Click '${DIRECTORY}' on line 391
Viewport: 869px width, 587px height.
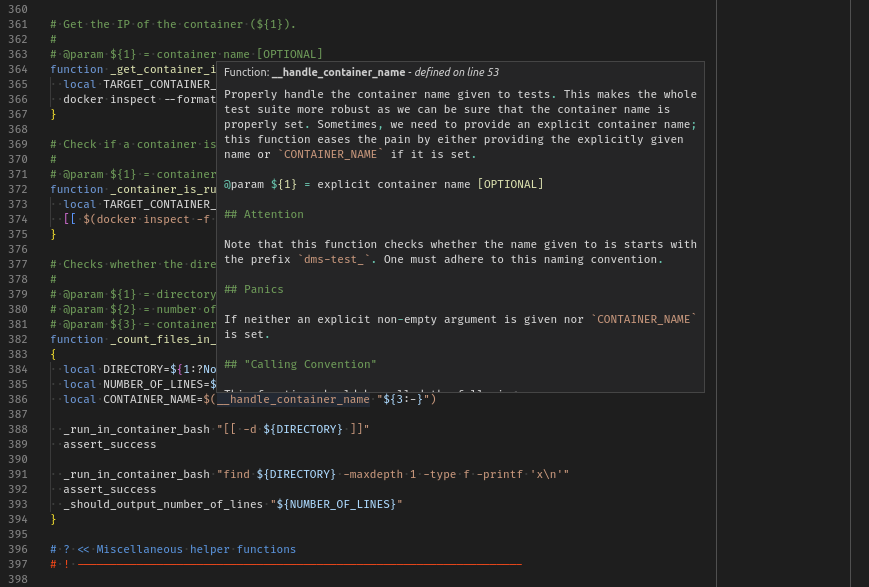pyautogui.click(x=296, y=474)
